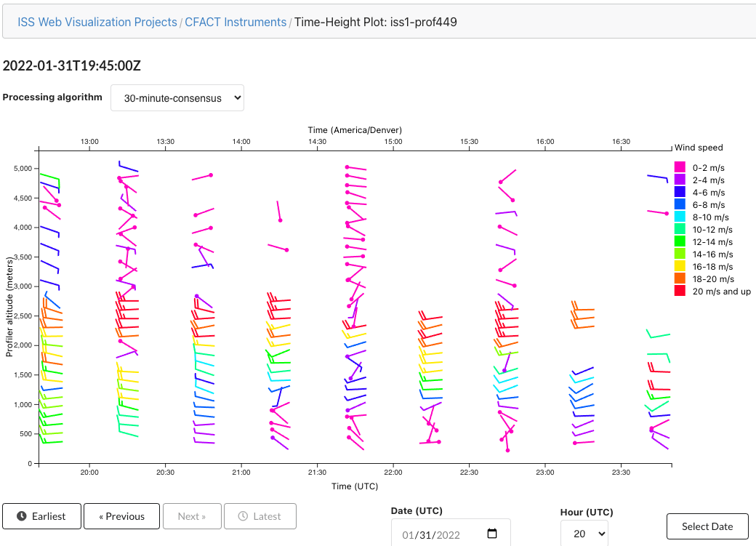This screenshot has height=546, width=756.
Task: Click the Next button
Action: click(x=192, y=516)
